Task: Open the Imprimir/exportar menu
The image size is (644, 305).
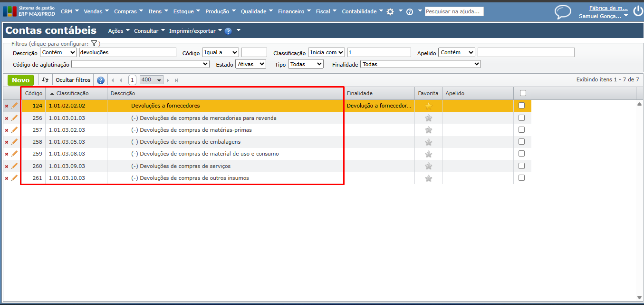Action: [195, 31]
